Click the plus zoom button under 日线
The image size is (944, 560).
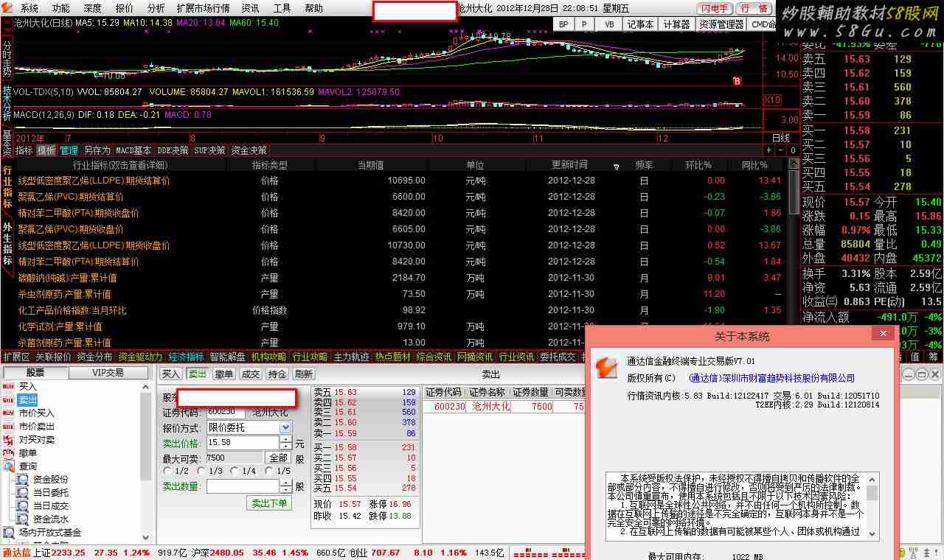point(768,150)
